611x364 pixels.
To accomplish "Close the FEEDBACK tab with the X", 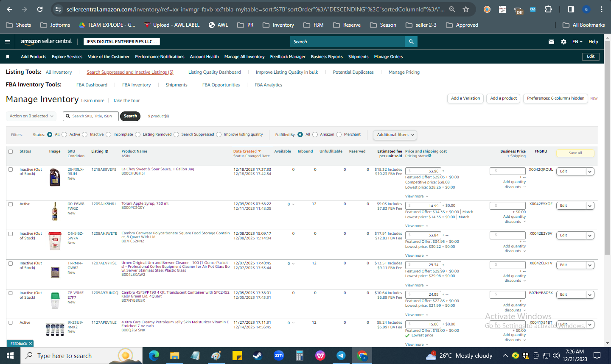I will tap(31, 344).
